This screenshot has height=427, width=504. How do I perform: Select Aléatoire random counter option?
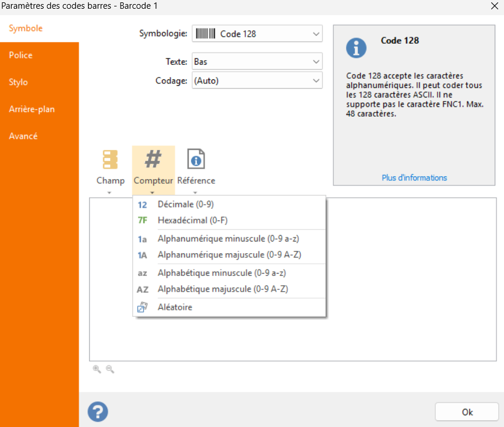pos(175,307)
